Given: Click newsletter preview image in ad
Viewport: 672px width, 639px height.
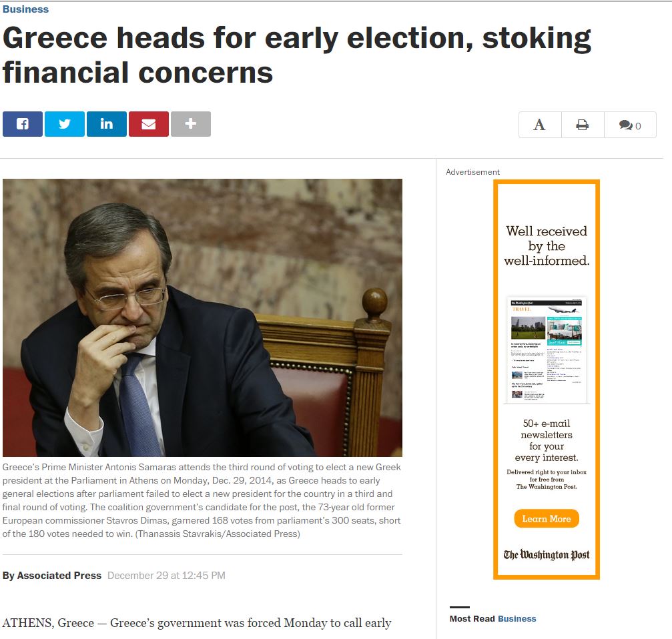Looking at the screenshot, I should [547, 350].
